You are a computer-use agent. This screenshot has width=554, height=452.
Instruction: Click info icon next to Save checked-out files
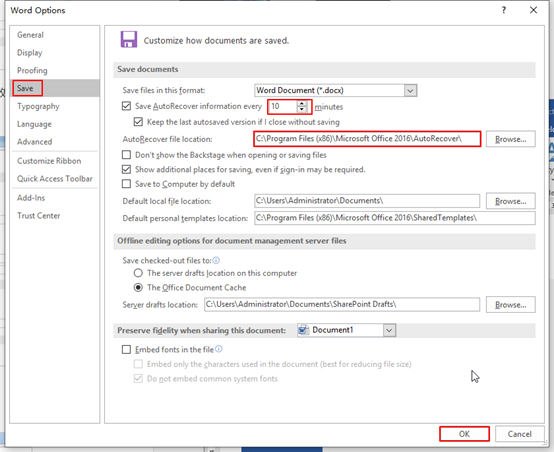216,260
